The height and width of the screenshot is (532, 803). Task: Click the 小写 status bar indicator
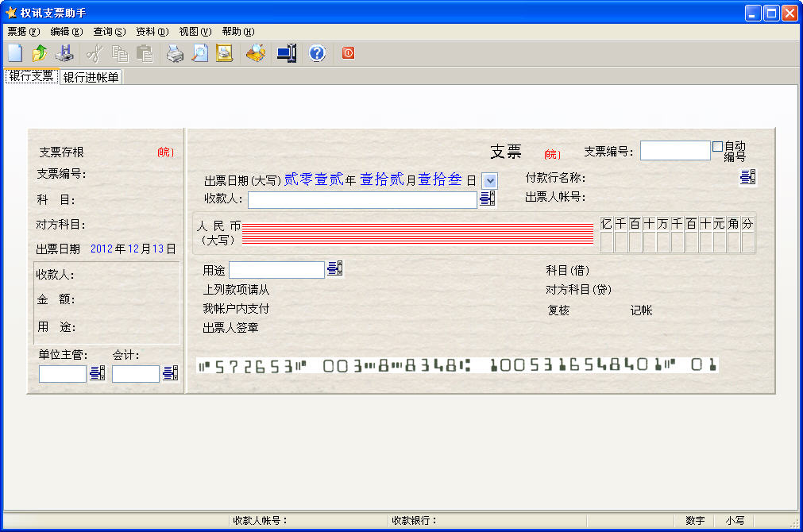pos(735,520)
